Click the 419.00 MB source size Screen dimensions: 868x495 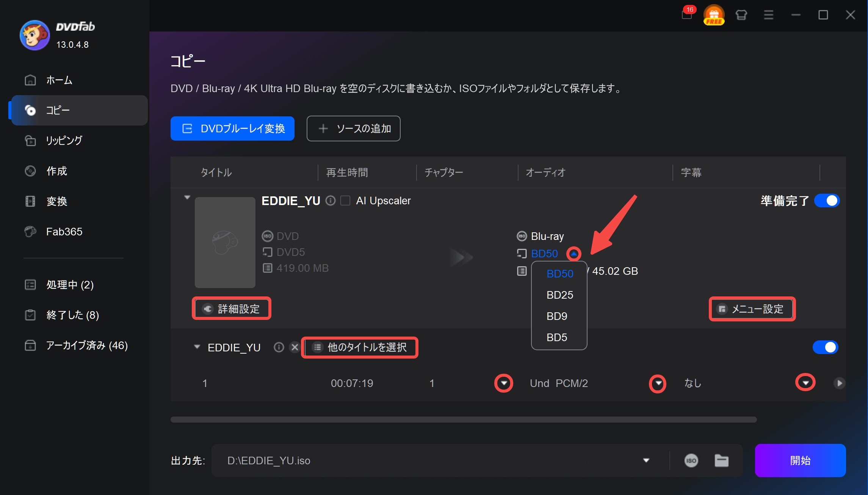point(302,268)
